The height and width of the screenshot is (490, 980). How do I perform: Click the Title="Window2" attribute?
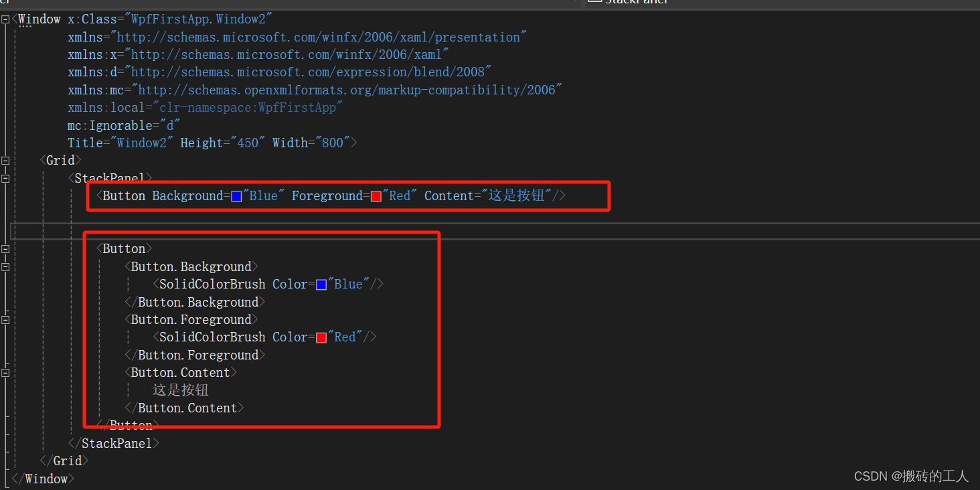click(x=120, y=143)
